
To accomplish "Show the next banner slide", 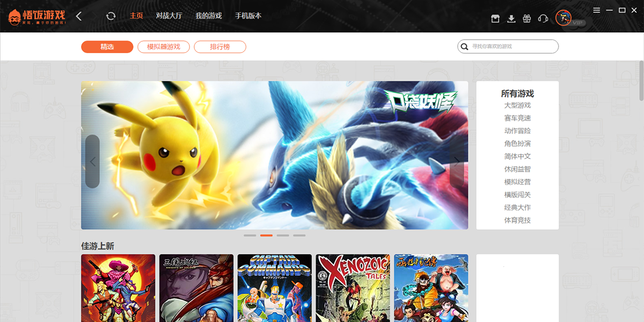I will pyautogui.click(x=457, y=162).
